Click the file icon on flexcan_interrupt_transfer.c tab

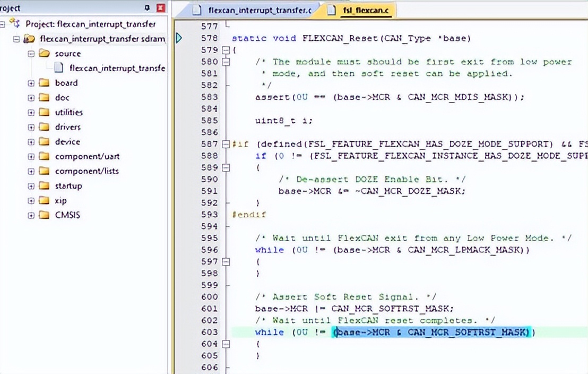tap(196, 10)
